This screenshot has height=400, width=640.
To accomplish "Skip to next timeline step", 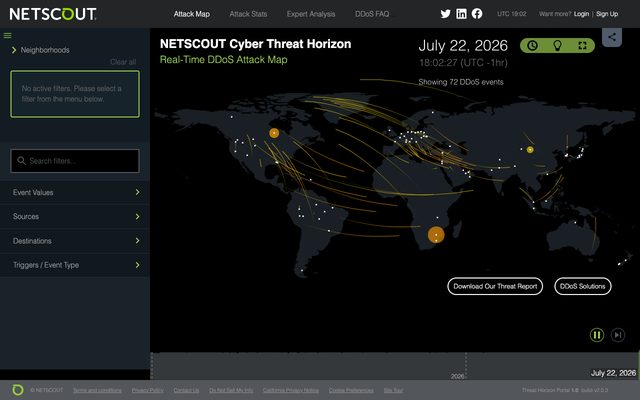I will pos(618,335).
